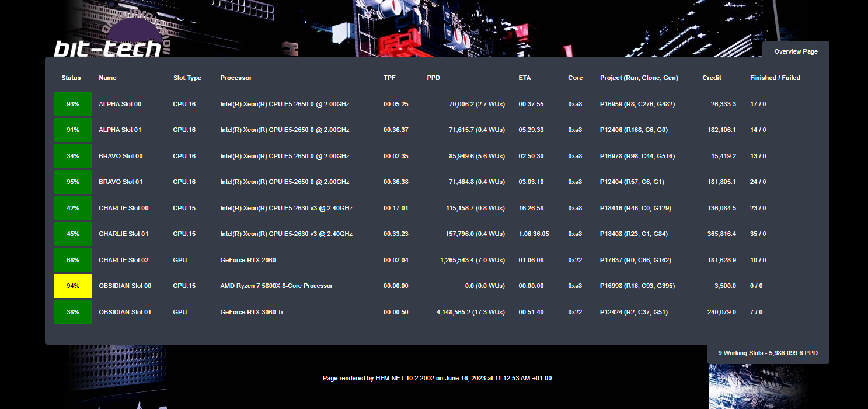The image size is (868, 409).
Task: Select the CHARLIE Slot 02 name
Action: tap(124, 260)
